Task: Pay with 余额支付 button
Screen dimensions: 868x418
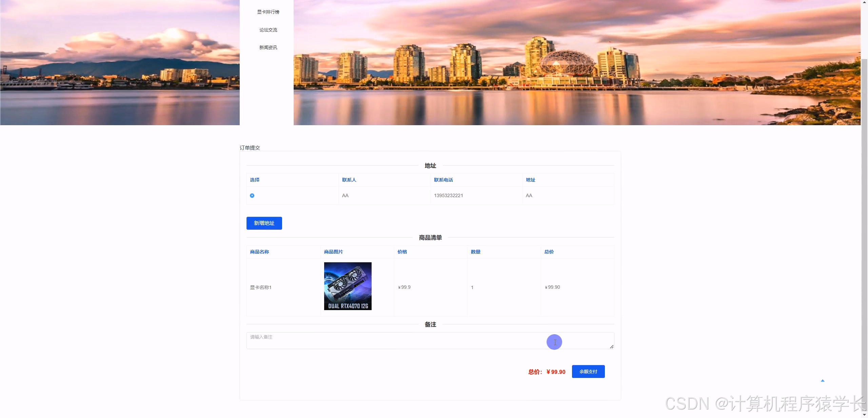Action: 588,372
